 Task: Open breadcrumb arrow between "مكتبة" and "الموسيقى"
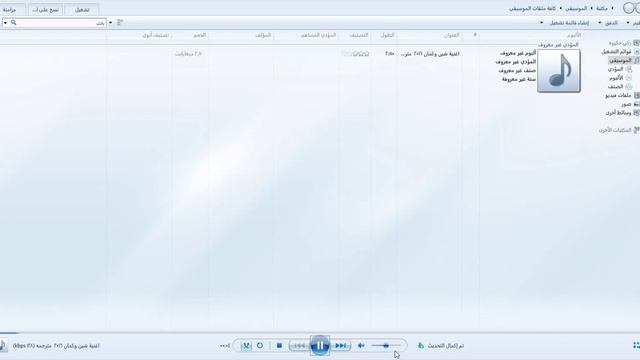click(591, 8)
